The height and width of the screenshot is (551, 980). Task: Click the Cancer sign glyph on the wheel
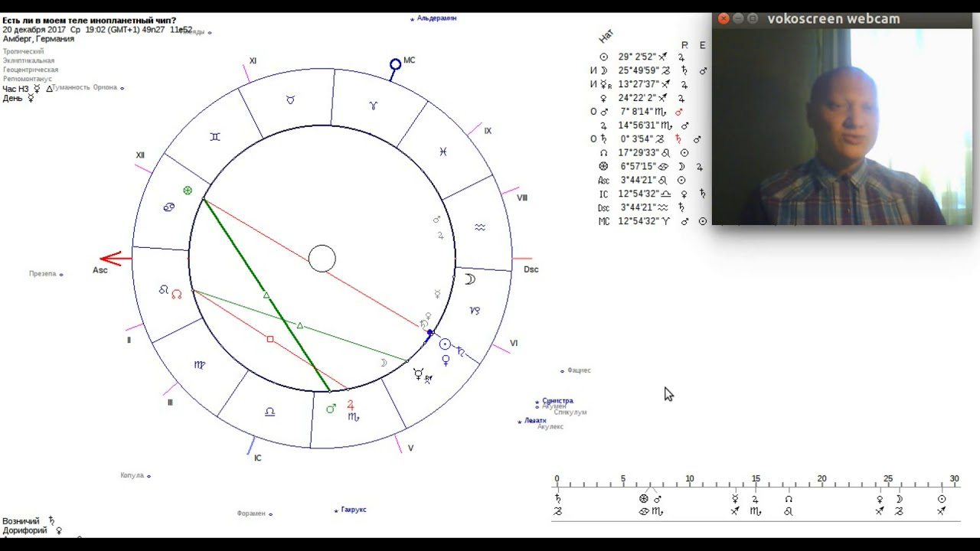[x=168, y=207]
